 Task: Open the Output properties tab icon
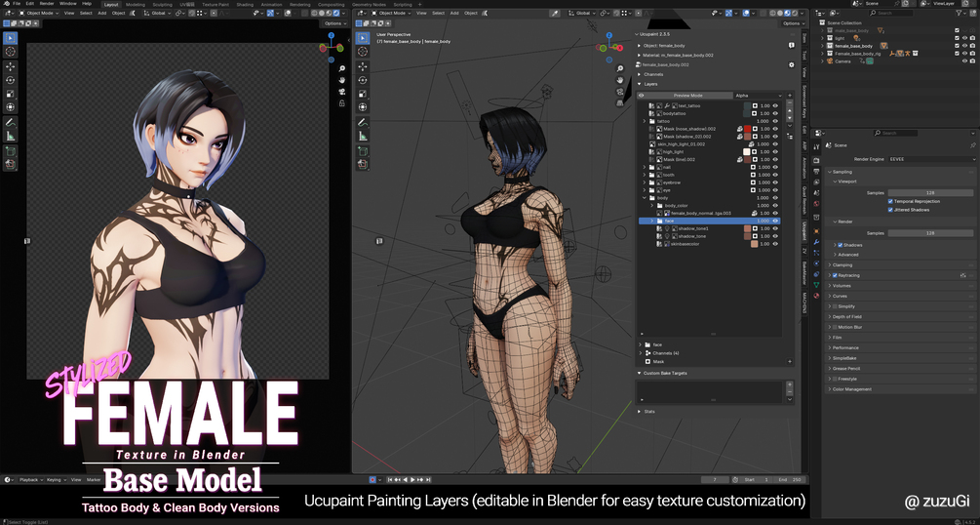[816, 171]
